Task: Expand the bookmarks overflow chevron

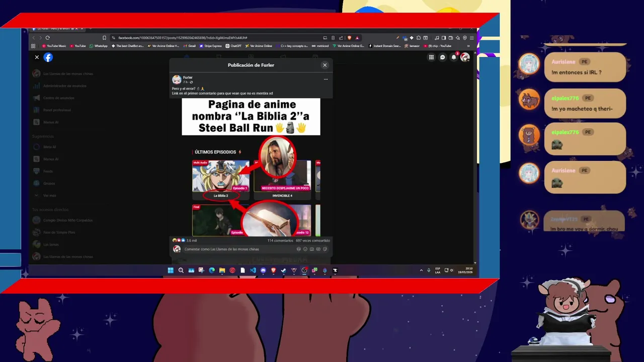Action: click(468, 46)
